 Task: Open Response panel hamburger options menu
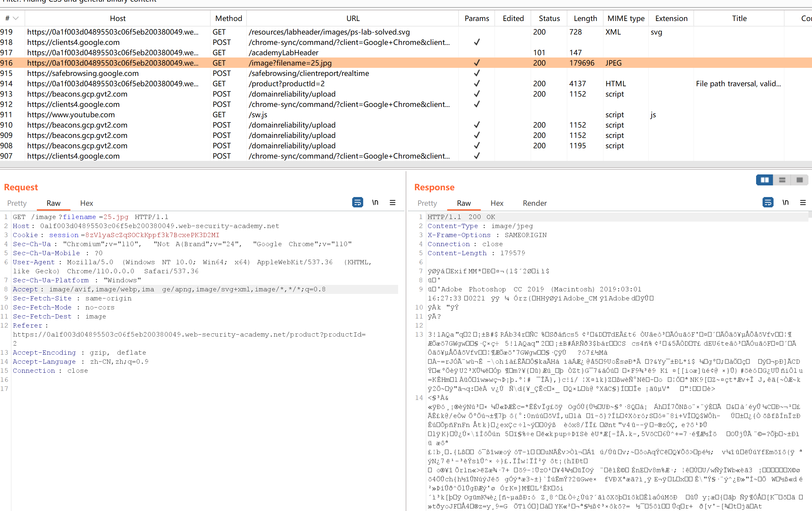point(803,203)
